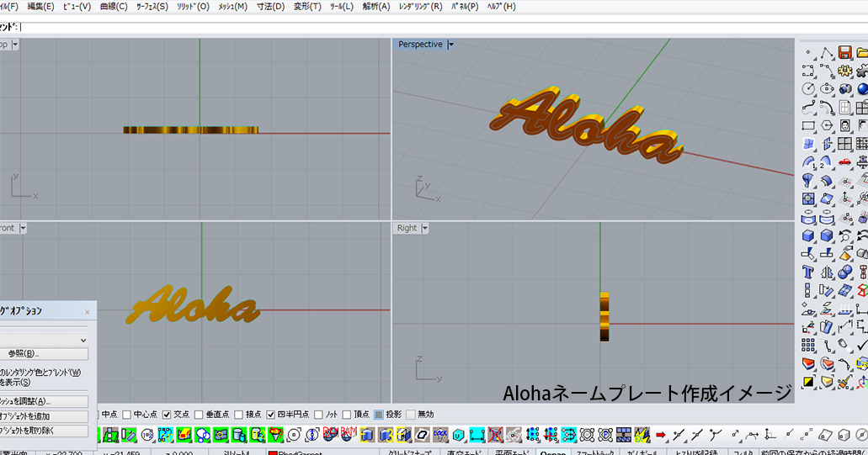The height and width of the screenshot is (455, 868).
Task: Open the サーフェス(S) menu
Action: tap(152, 7)
